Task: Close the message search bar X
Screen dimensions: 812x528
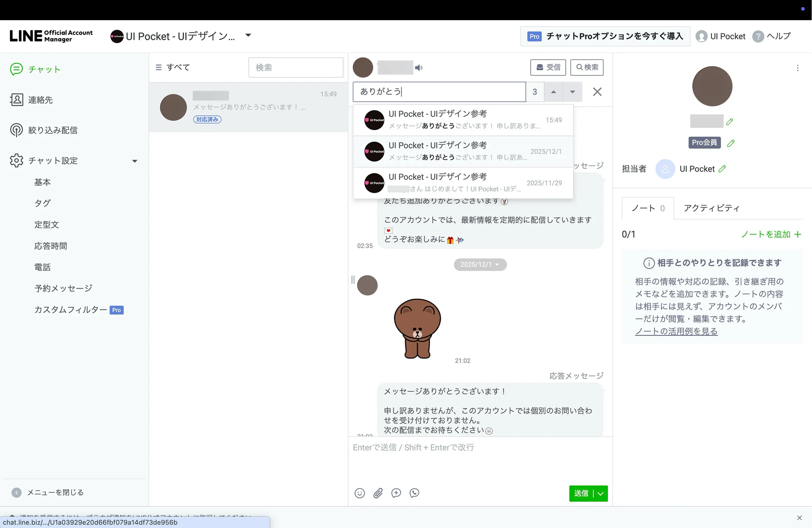Action: point(597,92)
